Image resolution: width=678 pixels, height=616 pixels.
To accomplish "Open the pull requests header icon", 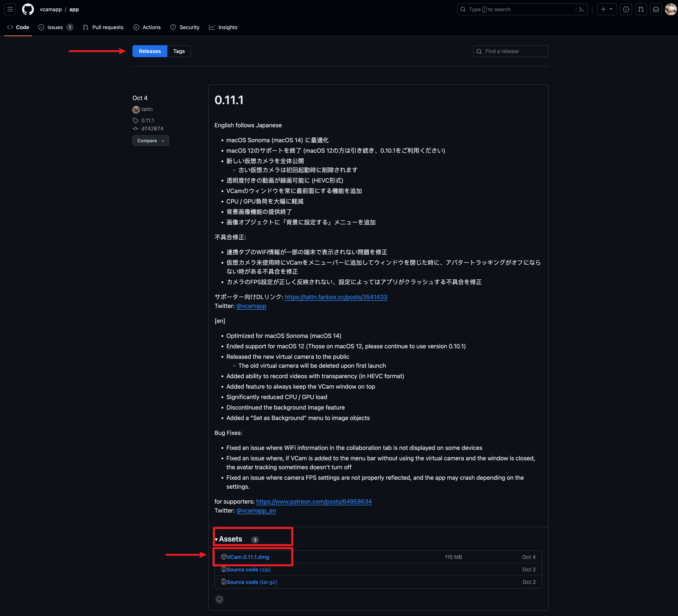I will pos(641,9).
